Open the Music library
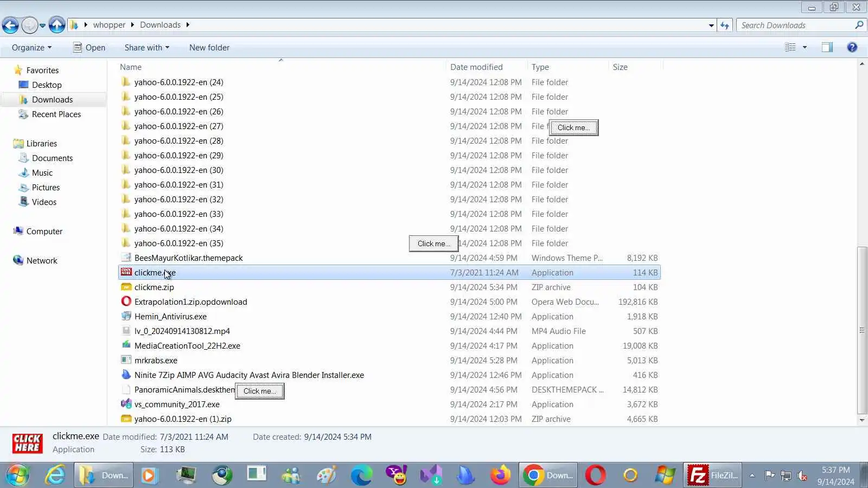This screenshot has height=488, width=868. 42,172
